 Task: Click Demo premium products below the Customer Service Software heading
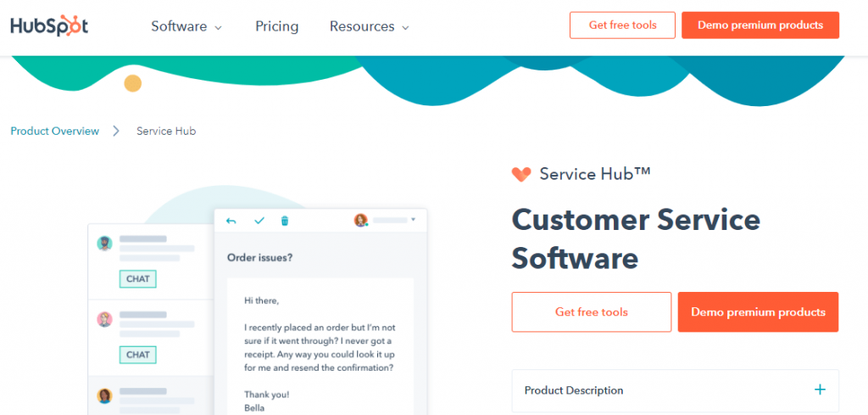[758, 312]
